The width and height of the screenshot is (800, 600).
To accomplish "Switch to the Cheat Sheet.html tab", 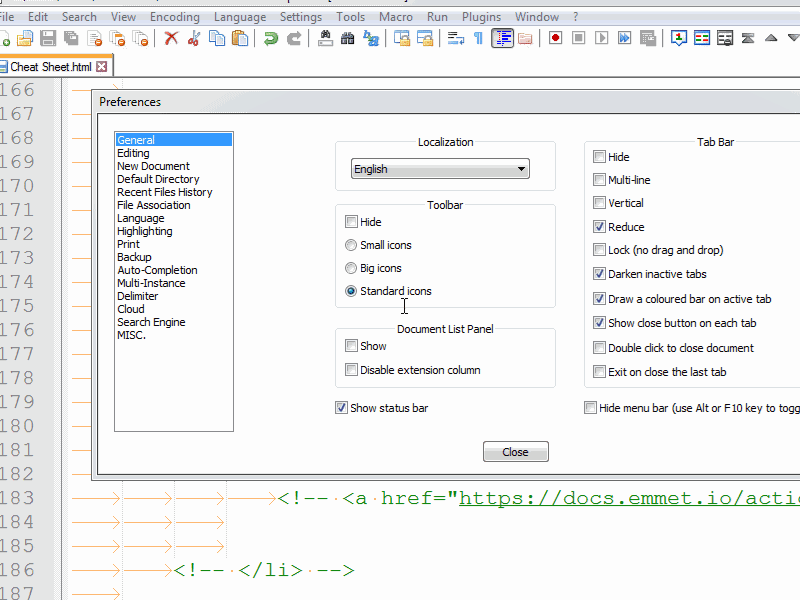I will click(50, 67).
